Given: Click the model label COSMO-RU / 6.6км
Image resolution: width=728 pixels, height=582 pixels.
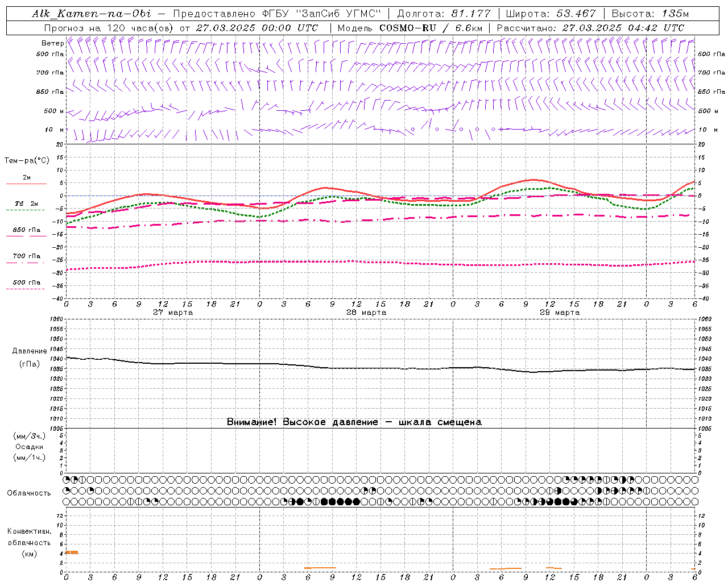Looking at the screenshot, I should point(431,28).
